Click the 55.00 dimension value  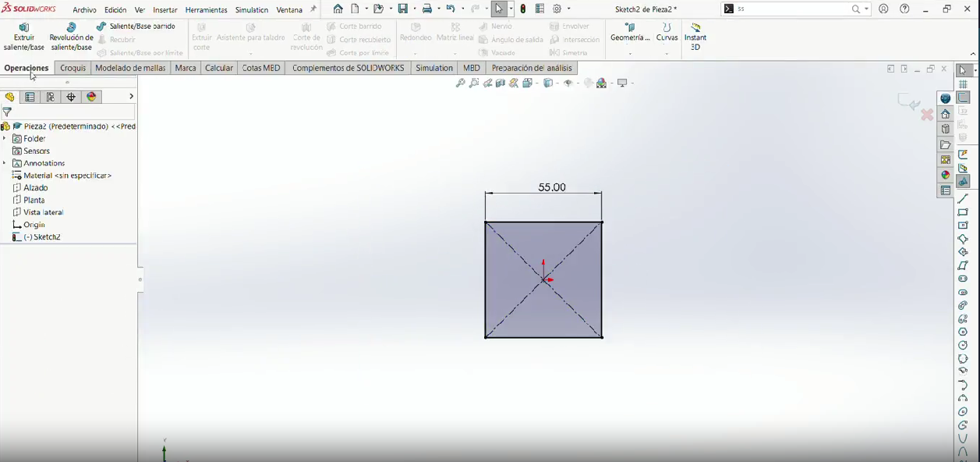(552, 187)
